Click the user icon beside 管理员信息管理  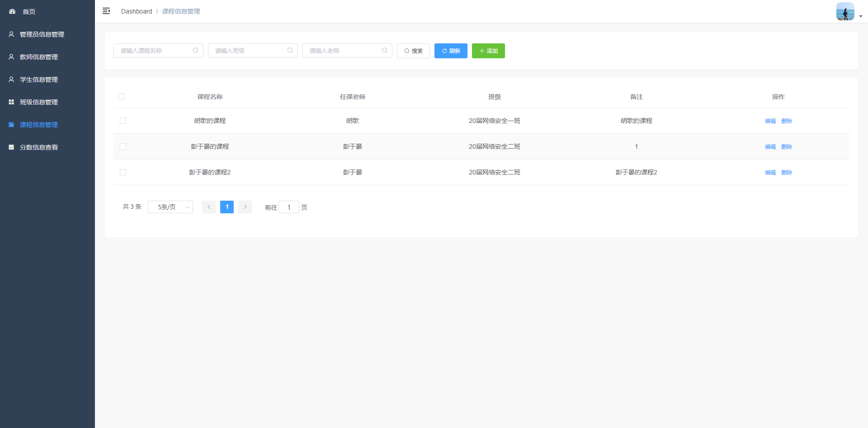coord(11,34)
